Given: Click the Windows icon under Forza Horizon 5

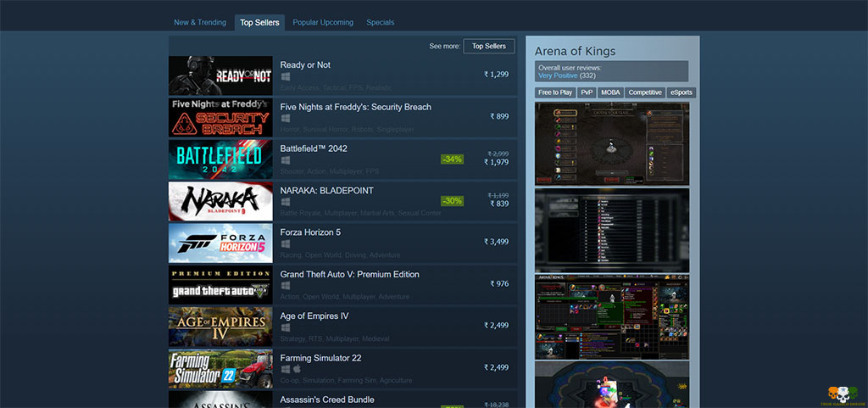Looking at the screenshot, I should 285,243.
